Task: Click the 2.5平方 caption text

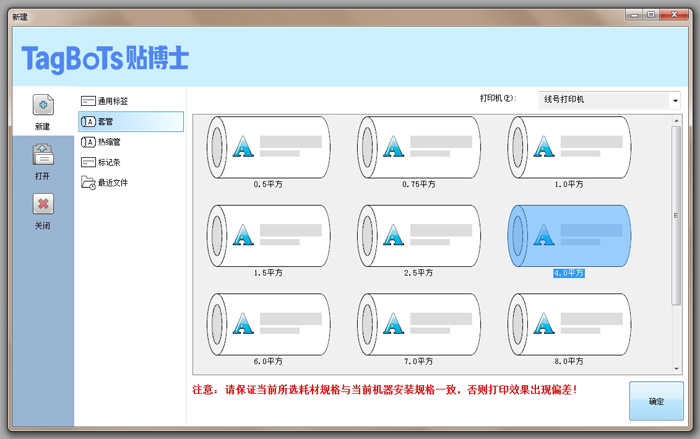Action: tap(419, 273)
